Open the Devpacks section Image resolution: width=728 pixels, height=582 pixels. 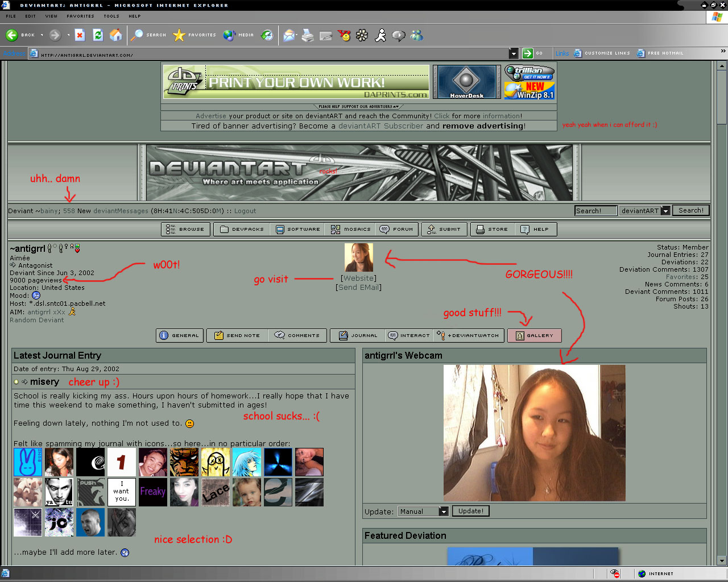242,230
